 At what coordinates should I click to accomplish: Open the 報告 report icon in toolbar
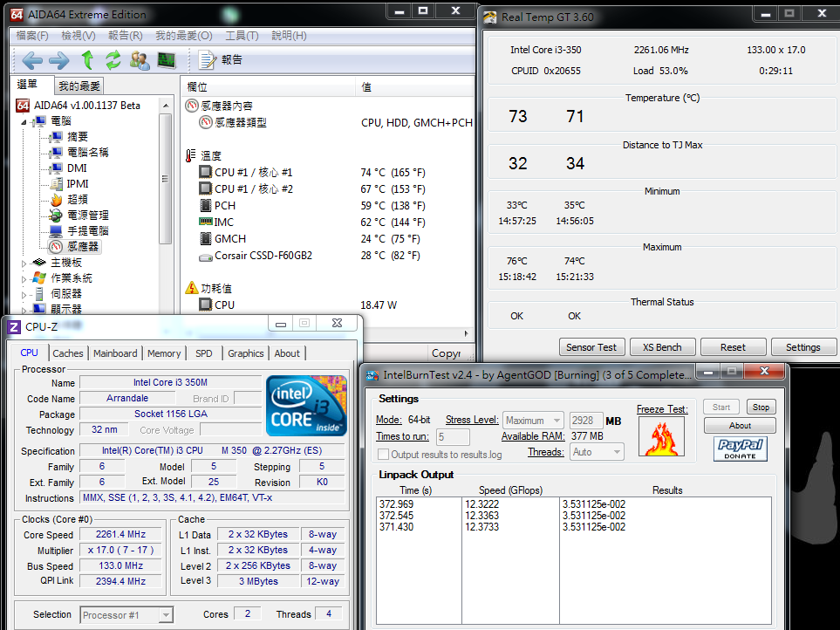[208, 60]
